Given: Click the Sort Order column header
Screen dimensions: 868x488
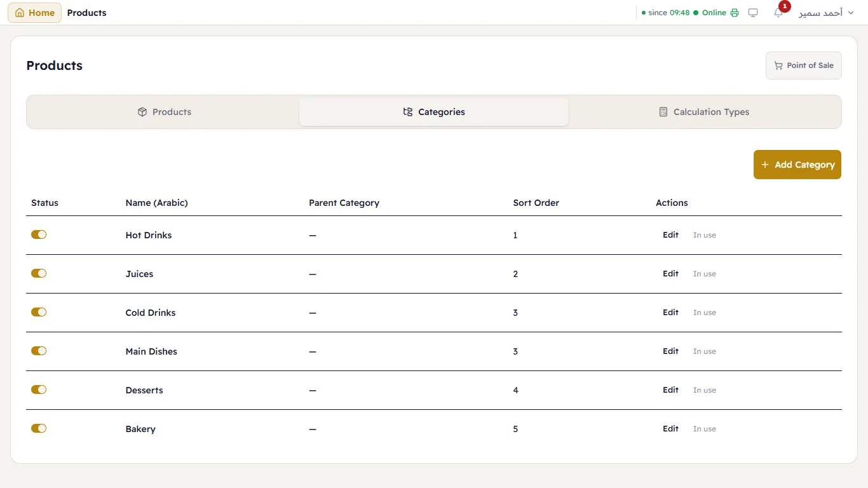Looking at the screenshot, I should [536, 203].
